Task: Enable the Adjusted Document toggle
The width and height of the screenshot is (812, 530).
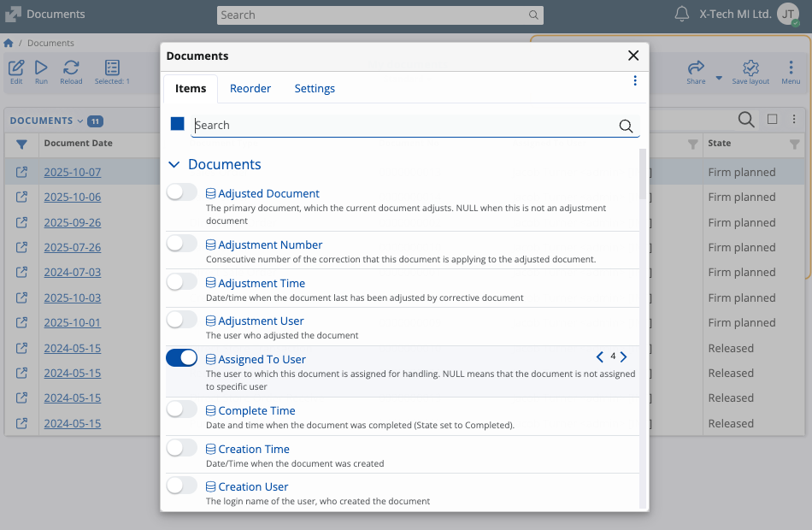Action: click(x=181, y=193)
